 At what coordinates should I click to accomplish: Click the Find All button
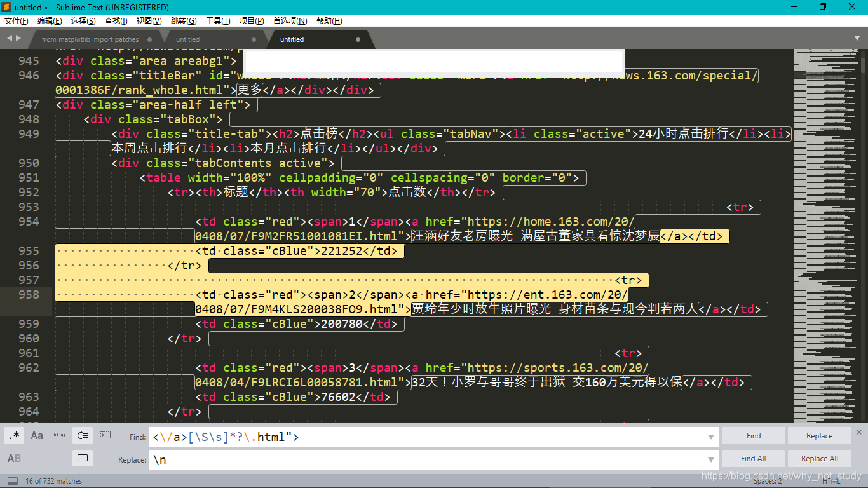754,459
